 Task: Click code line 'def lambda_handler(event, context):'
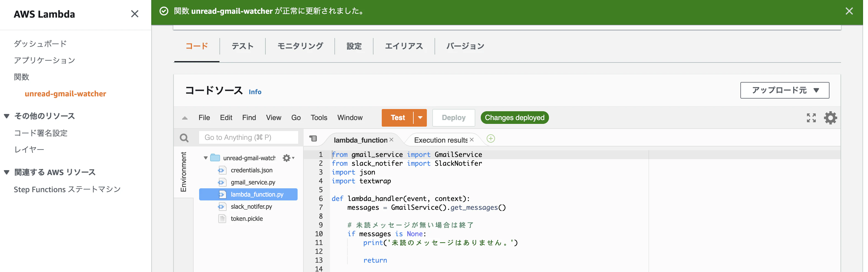[401, 199]
